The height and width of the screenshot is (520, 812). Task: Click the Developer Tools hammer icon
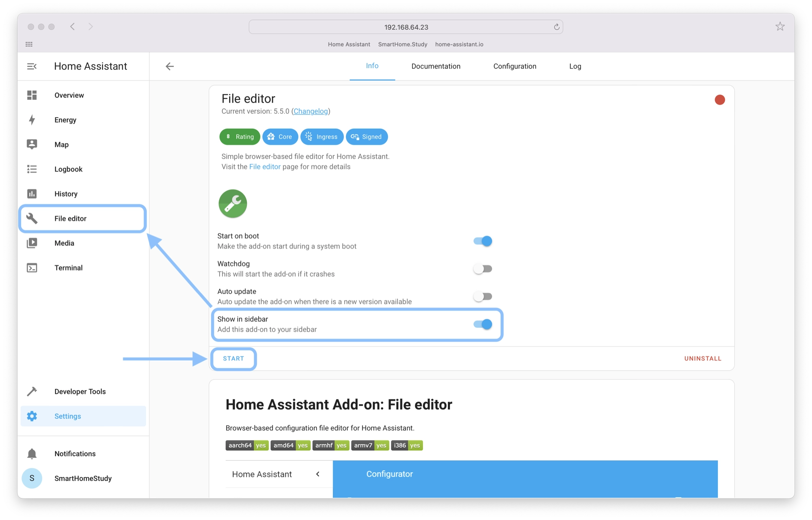pyautogui.click(x=32, y=391)
